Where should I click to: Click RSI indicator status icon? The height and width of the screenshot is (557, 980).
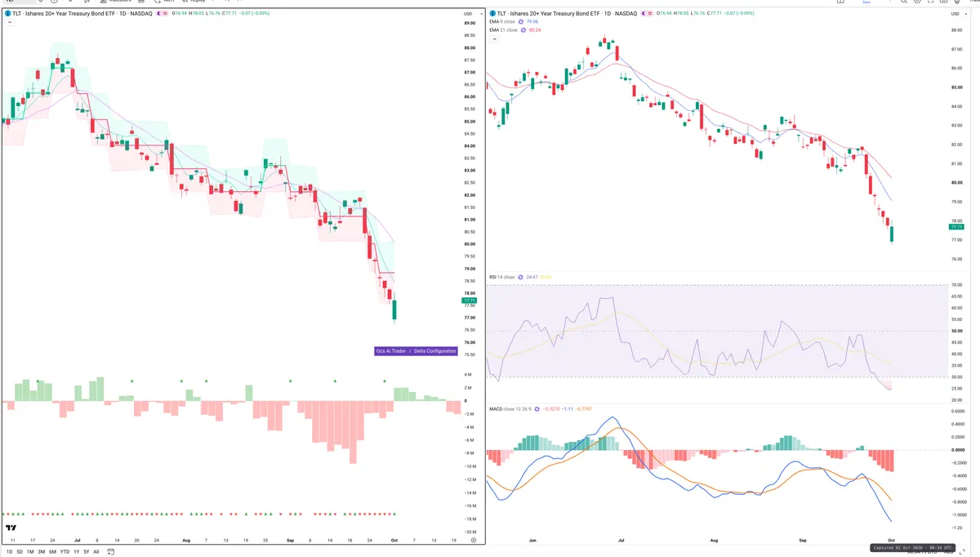tap(520, 277)
